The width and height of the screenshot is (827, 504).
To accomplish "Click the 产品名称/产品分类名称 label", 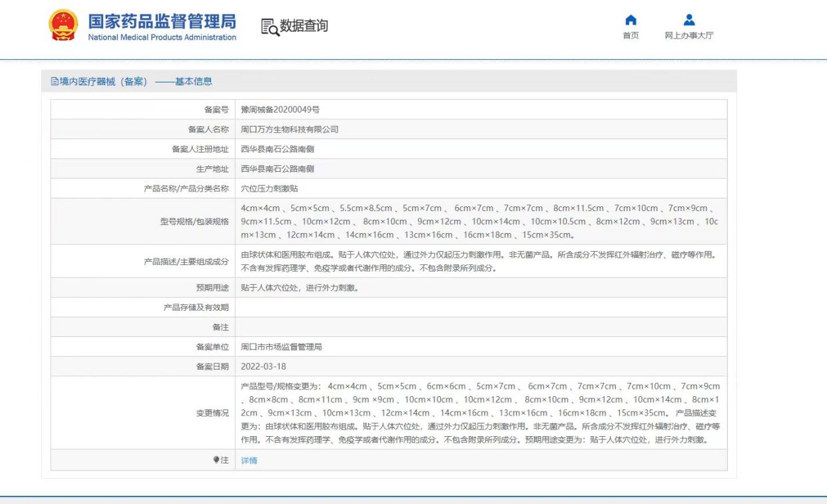I will click(x=186, y=189).
